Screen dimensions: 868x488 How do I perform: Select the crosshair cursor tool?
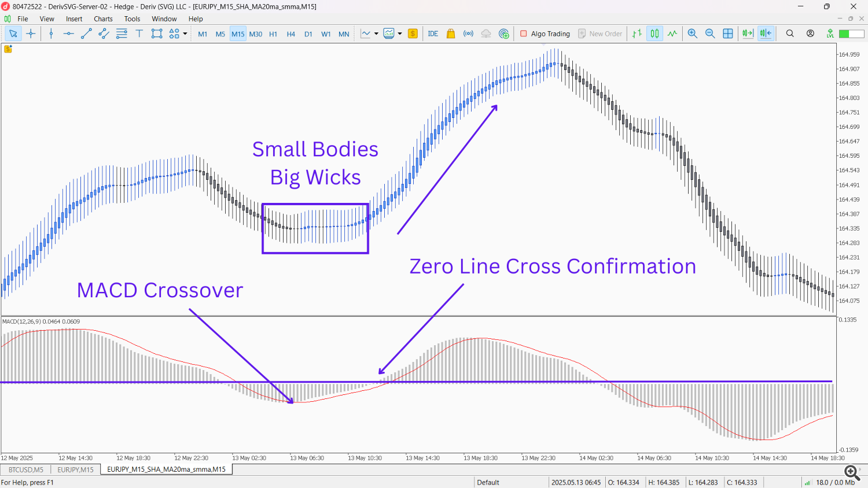[x=31, y=34]
